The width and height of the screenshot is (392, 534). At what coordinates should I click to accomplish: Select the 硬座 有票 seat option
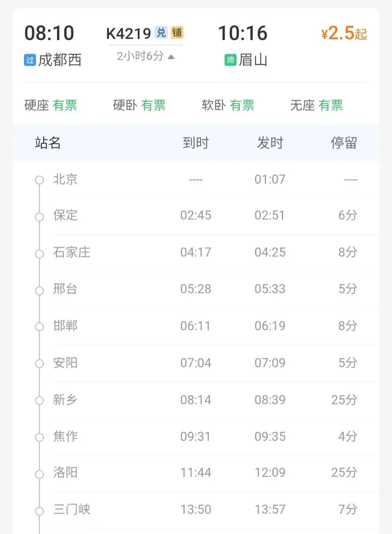(x=51, y=105)
